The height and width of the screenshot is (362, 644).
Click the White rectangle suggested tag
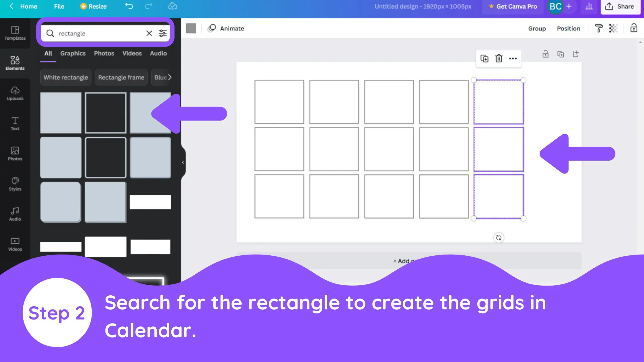tap(65, 77)
